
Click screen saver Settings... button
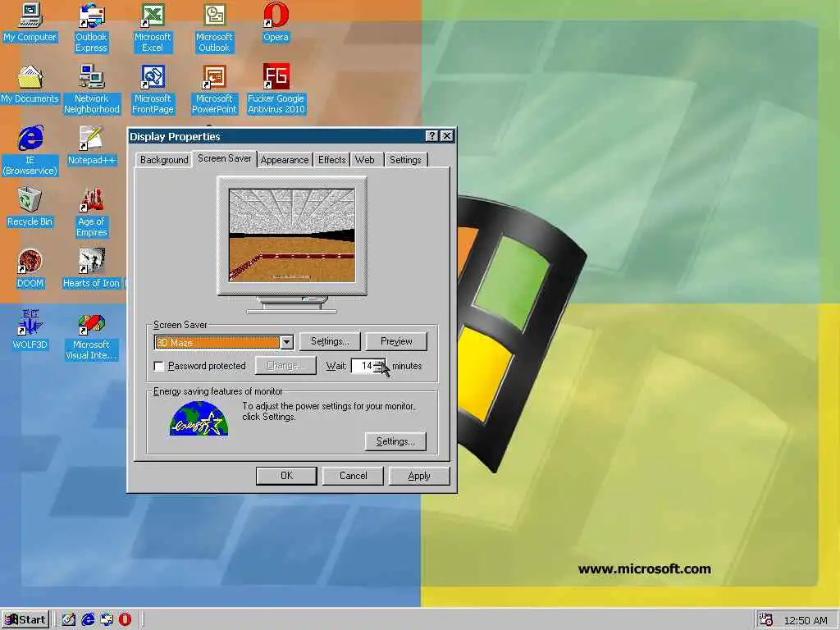pos(330,341)
